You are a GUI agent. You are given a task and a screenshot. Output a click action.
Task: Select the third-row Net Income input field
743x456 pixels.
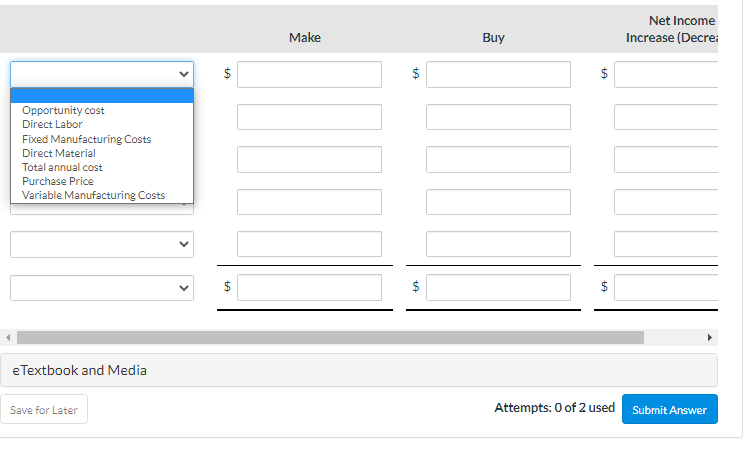[x=666, y=159]
